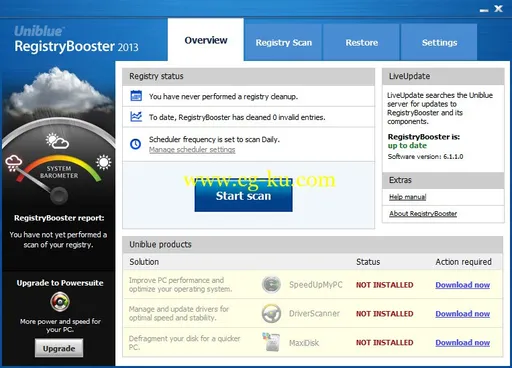Open the Help manual link
The width and height of the screenshot is (512, 368).
[x=408, y=197]
